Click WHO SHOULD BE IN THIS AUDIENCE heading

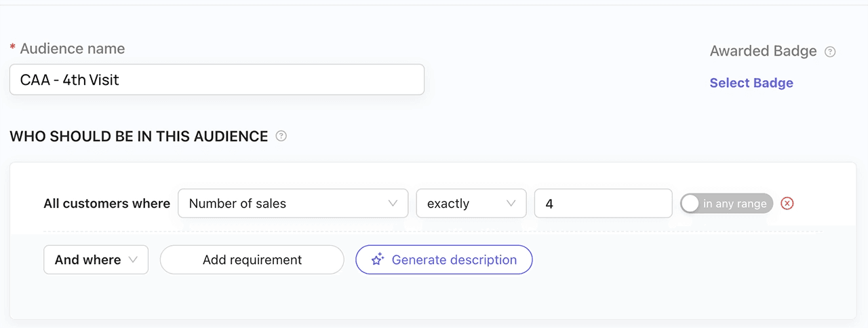(x=138, y=136)
